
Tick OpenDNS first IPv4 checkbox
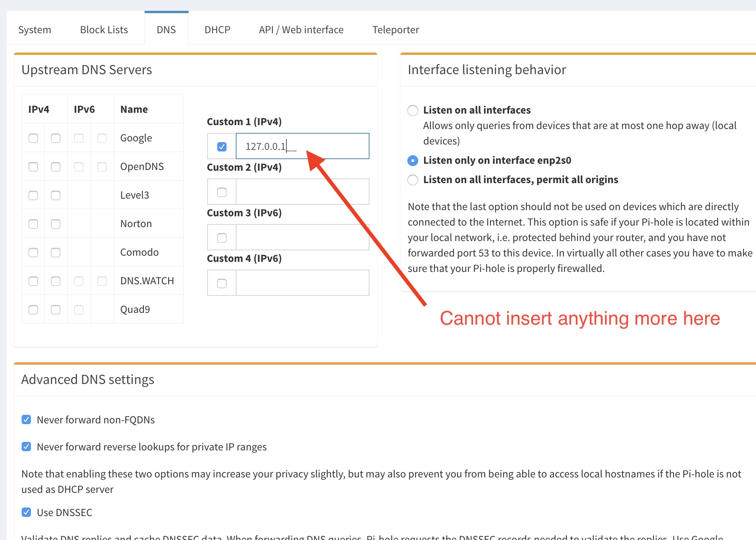click(x=33, y=166)
